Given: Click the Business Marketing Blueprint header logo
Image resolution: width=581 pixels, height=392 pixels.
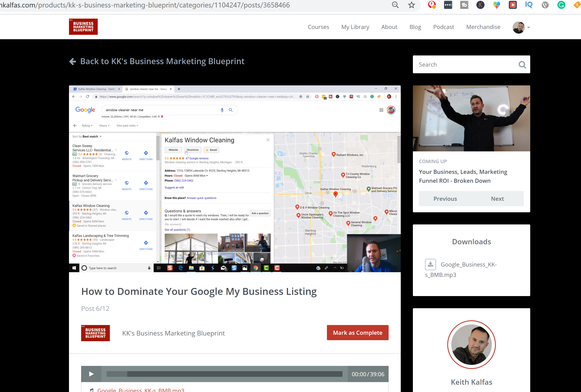Looking at the screenshot, I should pos(83,27).
